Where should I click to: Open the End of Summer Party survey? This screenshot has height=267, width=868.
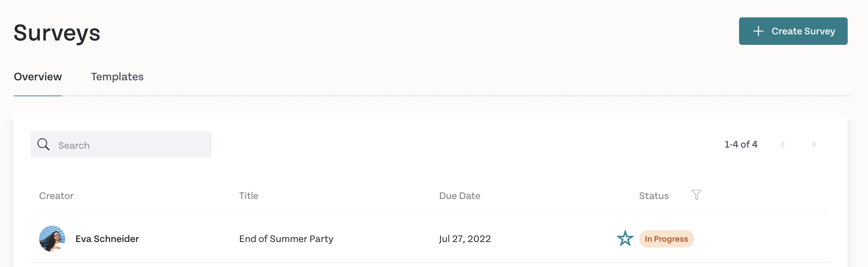[x=286, y=239]
